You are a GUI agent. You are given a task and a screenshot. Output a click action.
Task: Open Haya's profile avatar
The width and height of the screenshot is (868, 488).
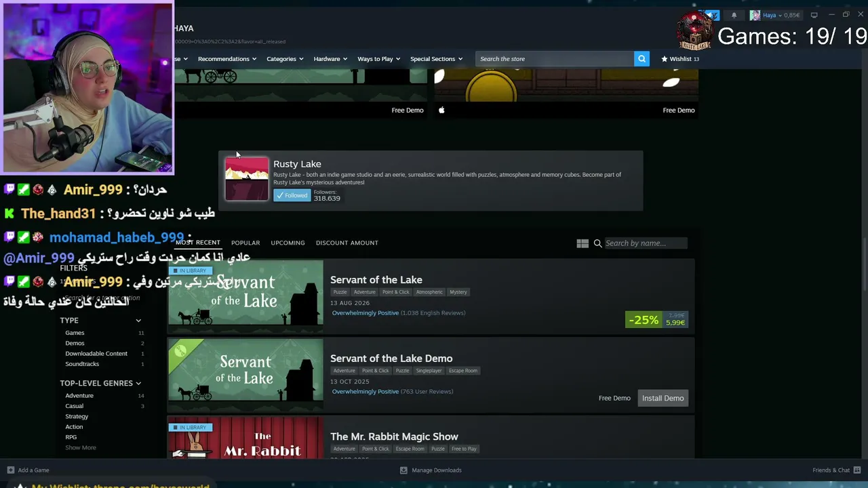click(x=755, y=15)
